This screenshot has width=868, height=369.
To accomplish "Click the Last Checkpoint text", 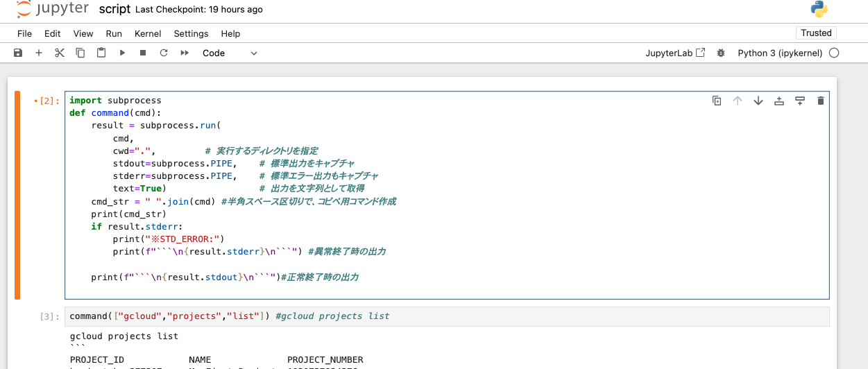I will point(199,10).
